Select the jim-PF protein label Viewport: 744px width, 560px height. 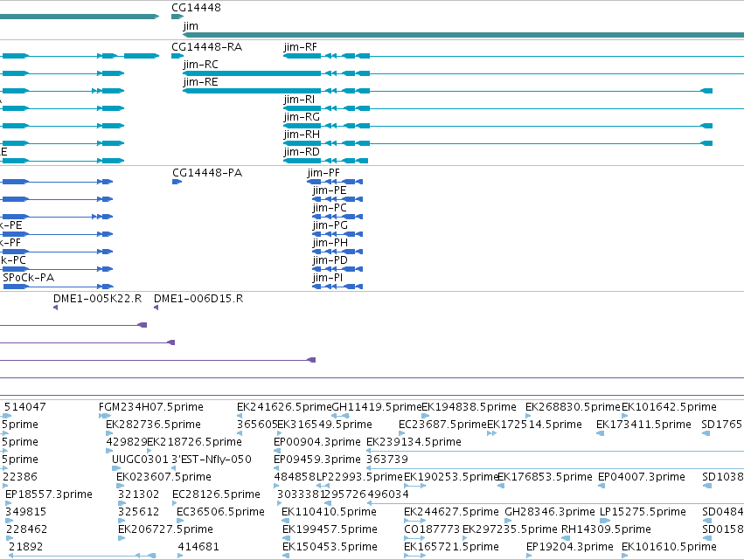tap(323, 173)
